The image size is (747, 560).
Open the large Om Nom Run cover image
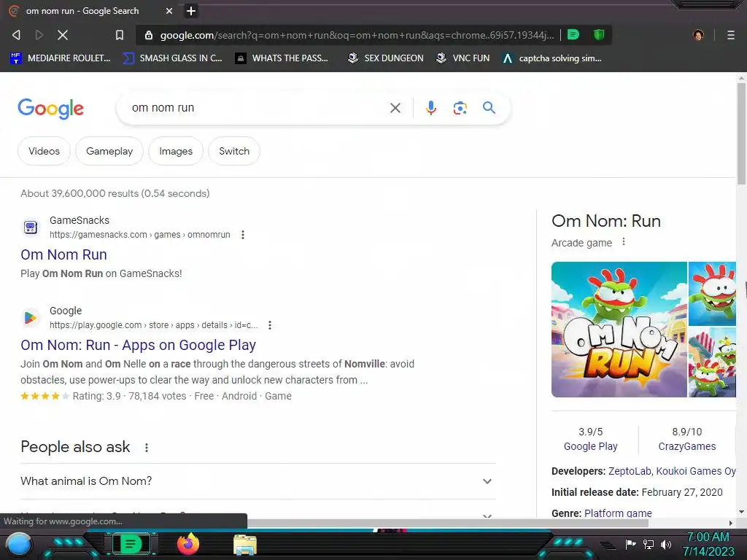click(x=619, y=330)
